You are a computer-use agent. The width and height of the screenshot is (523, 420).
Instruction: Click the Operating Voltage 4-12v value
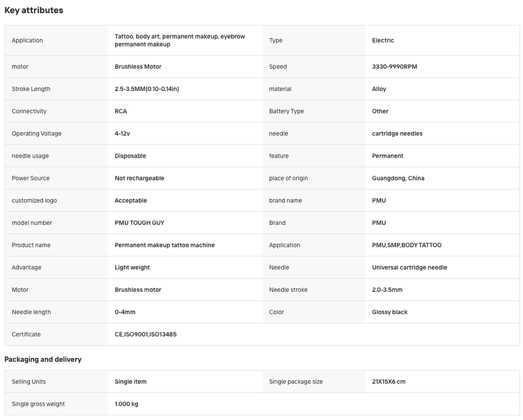[122, 133]
